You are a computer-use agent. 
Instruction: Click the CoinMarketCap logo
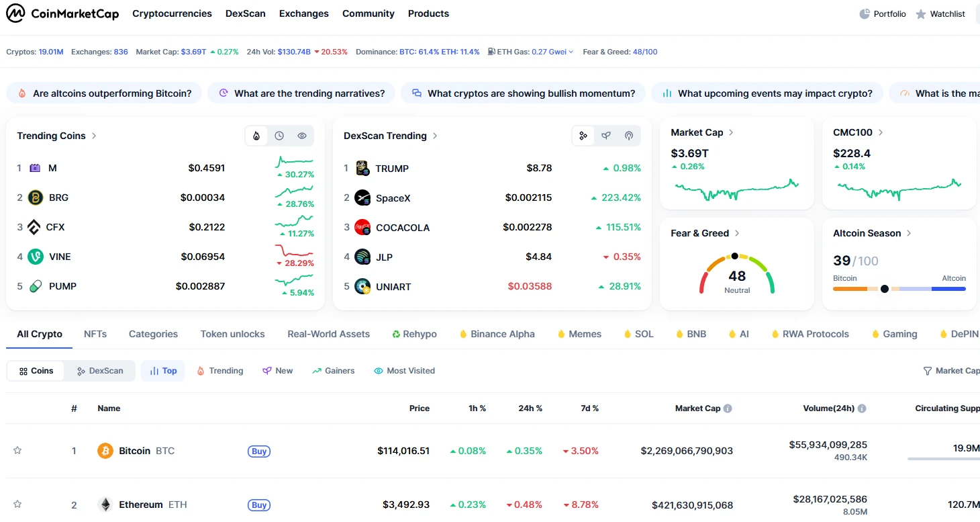(62, 13)
